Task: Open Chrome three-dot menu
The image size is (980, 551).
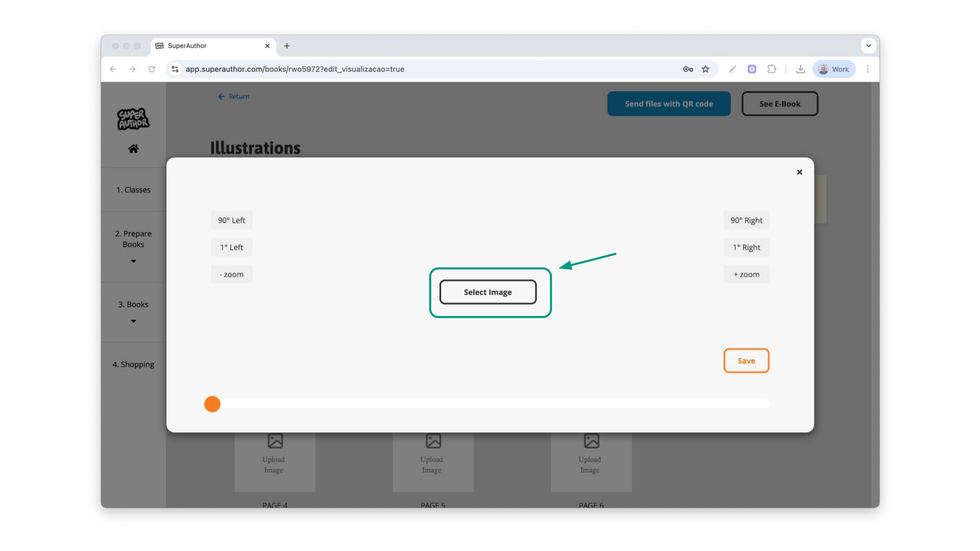Action: pyautogui.click(x=867, y=69)
